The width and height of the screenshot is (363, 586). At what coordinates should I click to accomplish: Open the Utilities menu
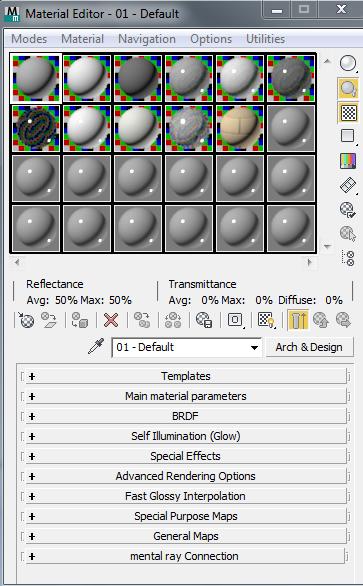265,39
